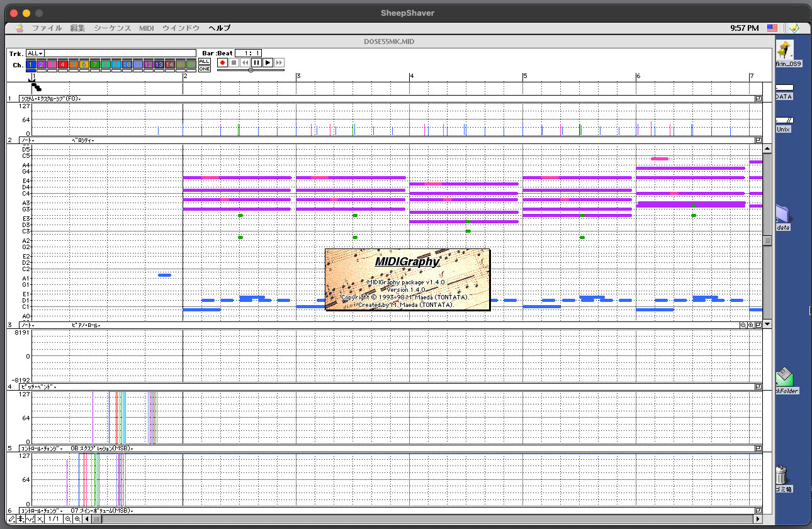Click the tempo slider under the transport buttons
This screenshot has height=529, width=812.
click(x=251, y=70)
